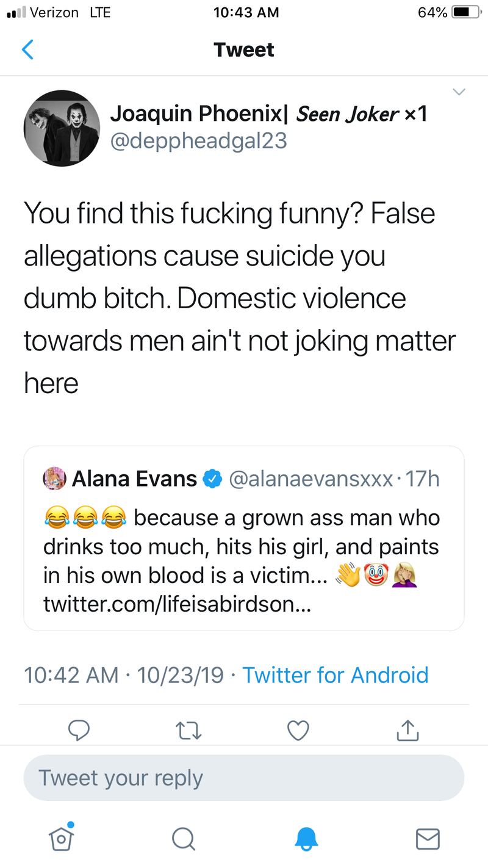Tap the verified badge next to Alana Evans
The height and width of the screenshot is (868, 488).
(x=212, y=479)
